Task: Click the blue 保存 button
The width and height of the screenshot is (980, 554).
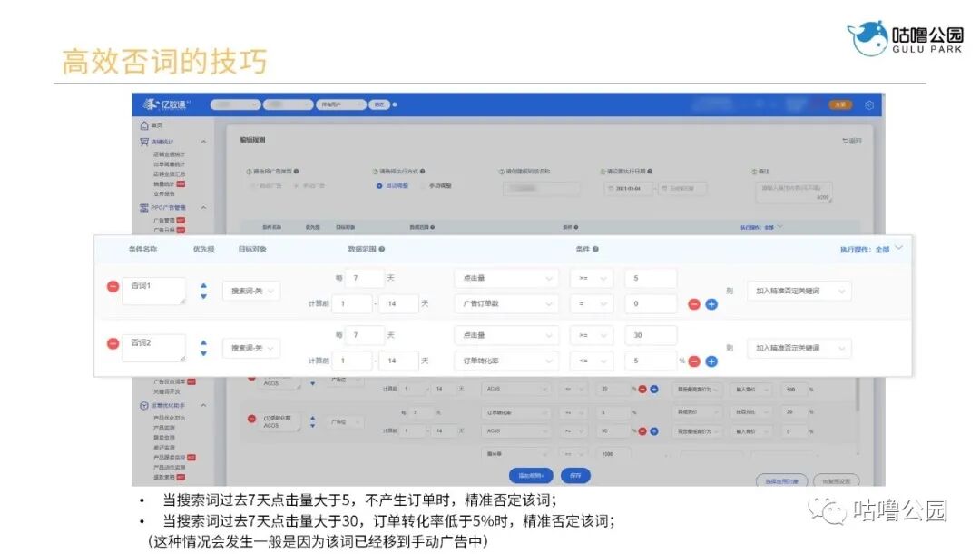Action: click(x=575, y=475)
